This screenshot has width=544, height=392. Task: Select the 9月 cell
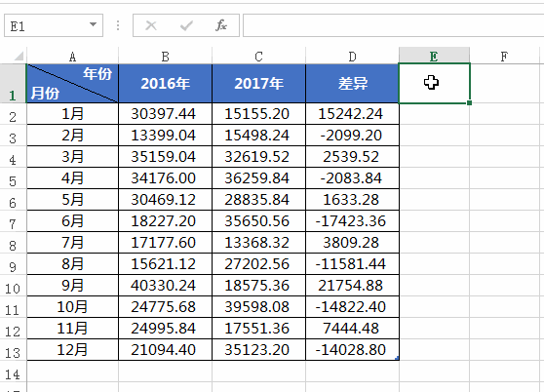click(72, 286)
